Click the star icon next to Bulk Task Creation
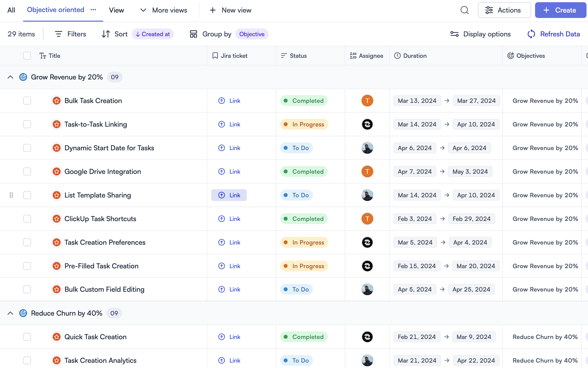The width and height of the screenshot is (588, 368). click(x=57, y=101)
